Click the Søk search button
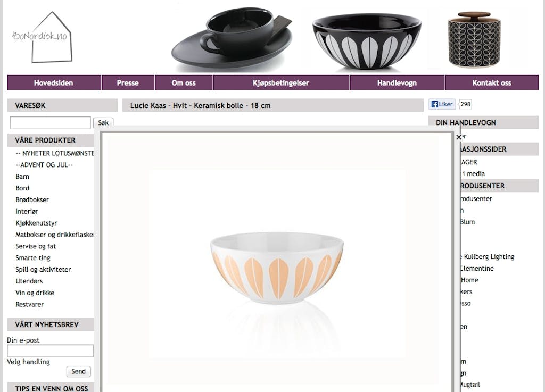This screenshot has width=545, height=392. click(x=103, y=122)
